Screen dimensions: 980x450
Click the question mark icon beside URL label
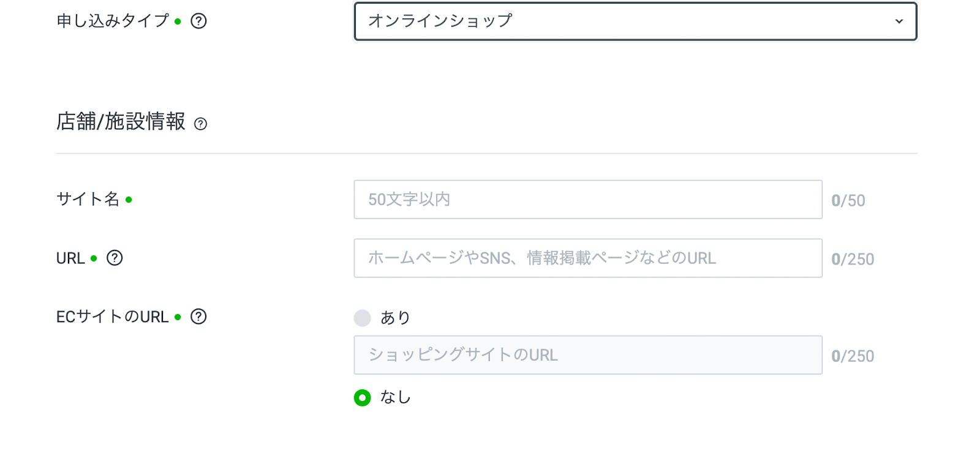[115, 258]
